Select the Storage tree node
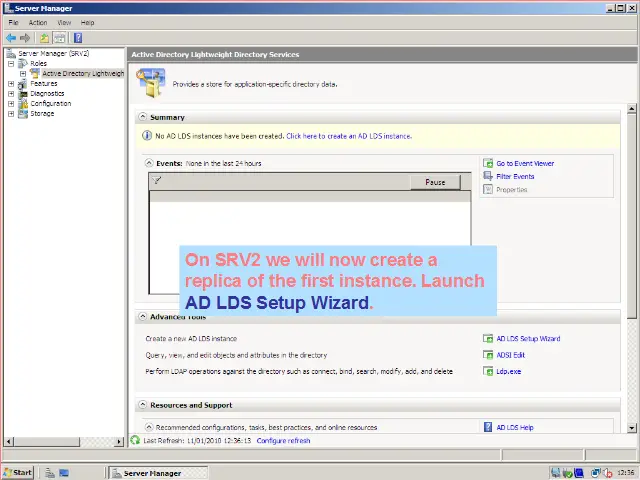Viewport: 640px width, 480px height. pyautogui.click(x=42, y=113)
